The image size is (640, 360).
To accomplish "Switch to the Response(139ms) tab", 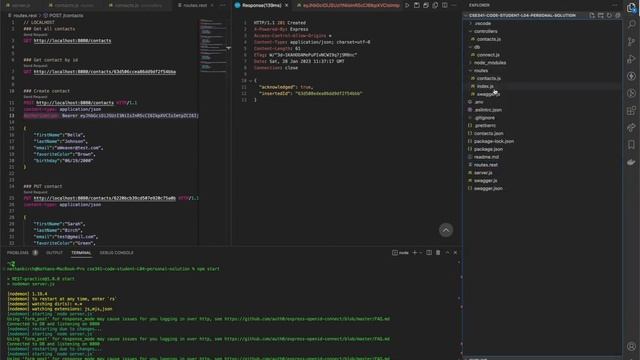I will coord(261,5).
